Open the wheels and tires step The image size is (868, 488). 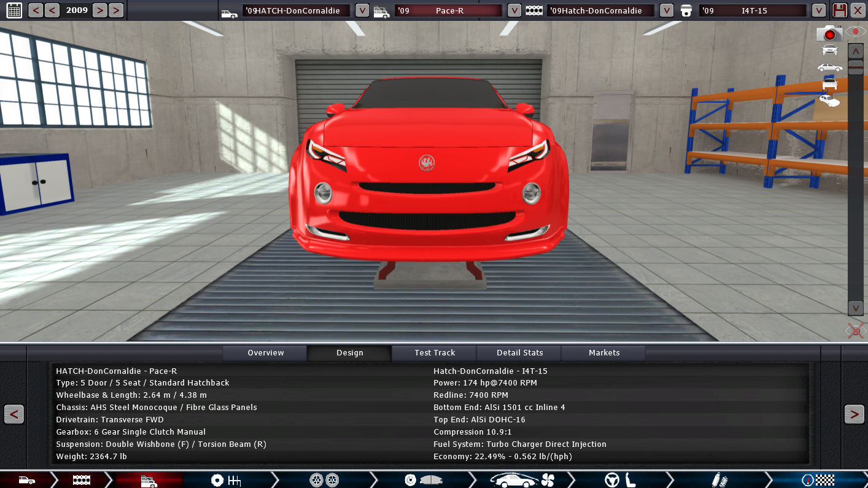(x=324, y=480)
